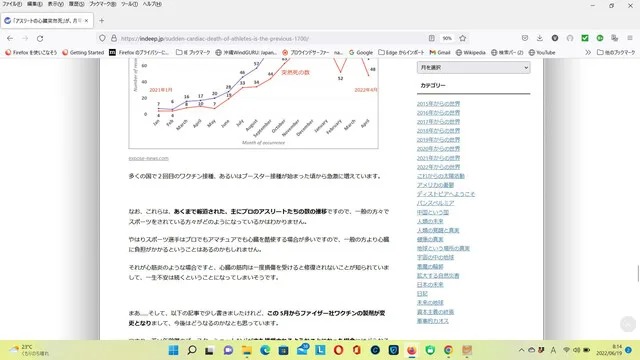Image resolution: width=640 pixels, height=360 pixels.
Task: Click the vertical page scrollbar thumb
Action: tap(638, 273)
